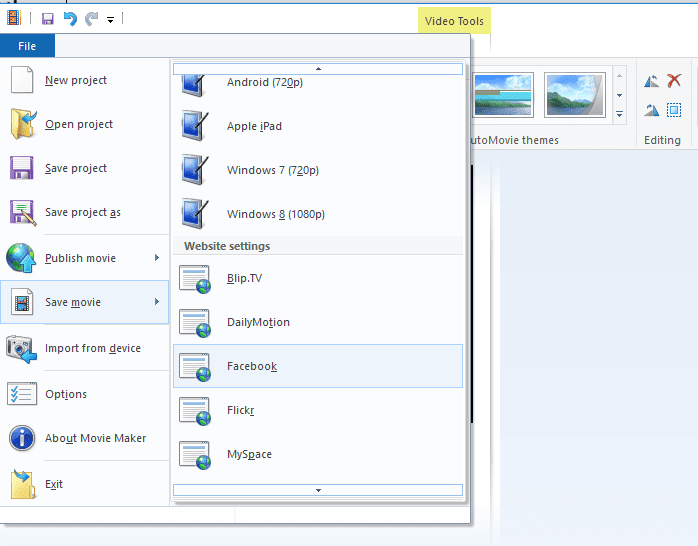Select the Video Tools contextual tab
This screenshot has height=546, width=698.
click(x=454, y=21)
